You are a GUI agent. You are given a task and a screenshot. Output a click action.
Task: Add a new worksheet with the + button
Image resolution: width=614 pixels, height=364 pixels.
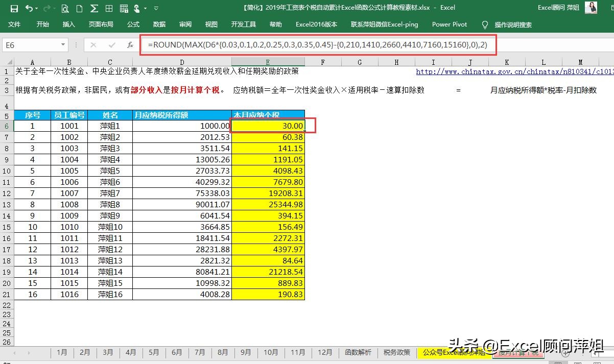(565, 353)
